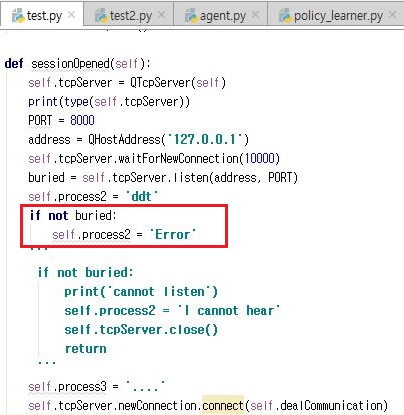Click the print(type(self.tcpServer)) line
Image resolution: width=404 pixels, height=415 pixels.
(109, 101)
